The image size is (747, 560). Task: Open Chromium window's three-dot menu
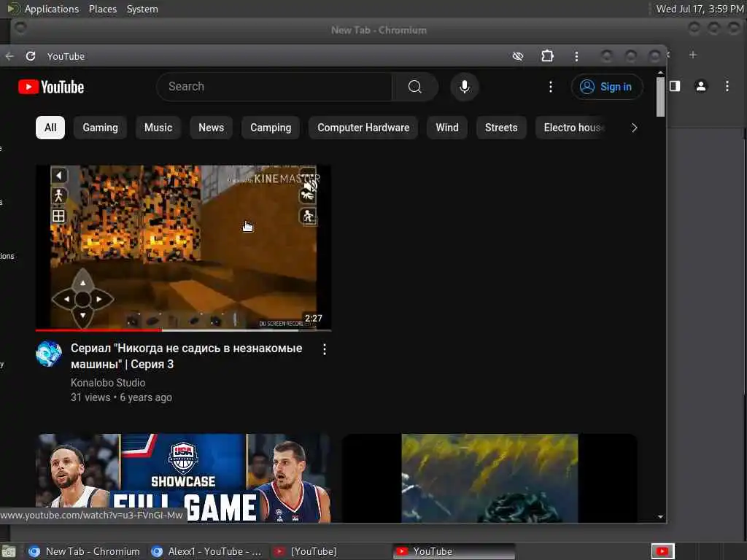pos(727,86)
